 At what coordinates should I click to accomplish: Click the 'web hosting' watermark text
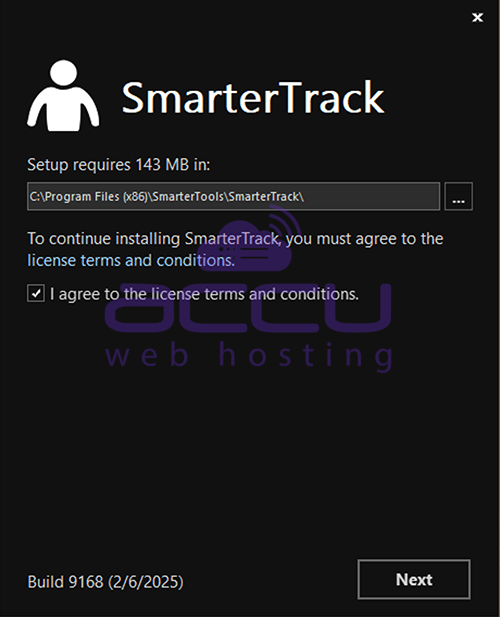(249, 355)
